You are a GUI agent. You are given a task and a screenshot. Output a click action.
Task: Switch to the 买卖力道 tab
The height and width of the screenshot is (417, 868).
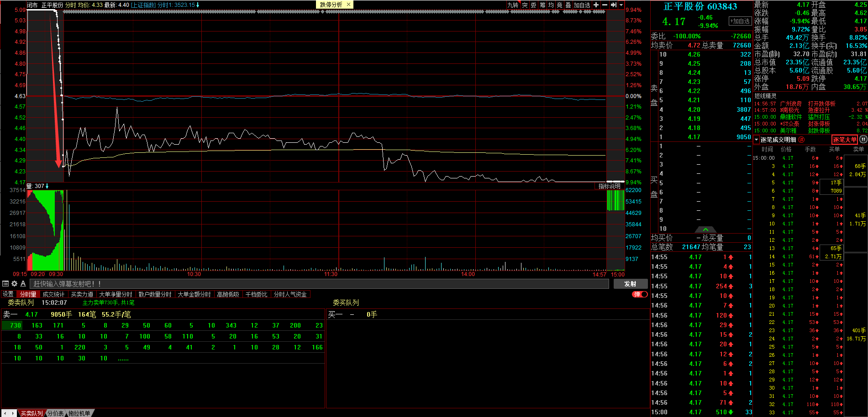point(82,294)
